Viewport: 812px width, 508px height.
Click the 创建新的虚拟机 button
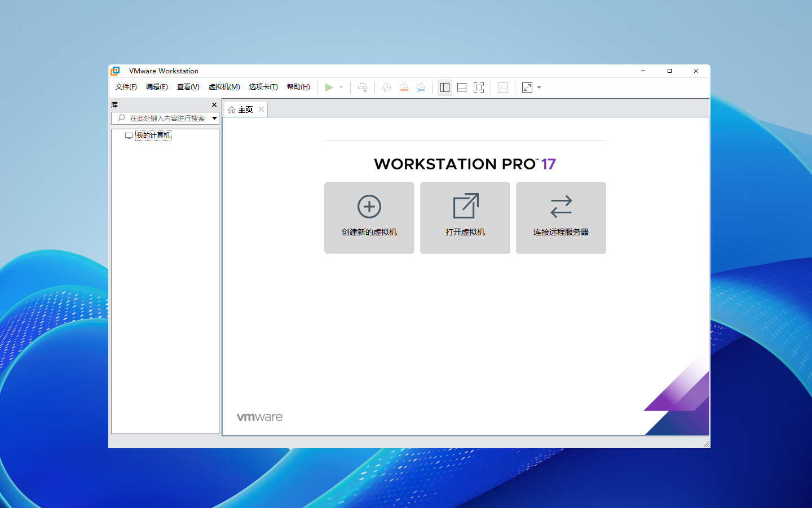(369, 218)
